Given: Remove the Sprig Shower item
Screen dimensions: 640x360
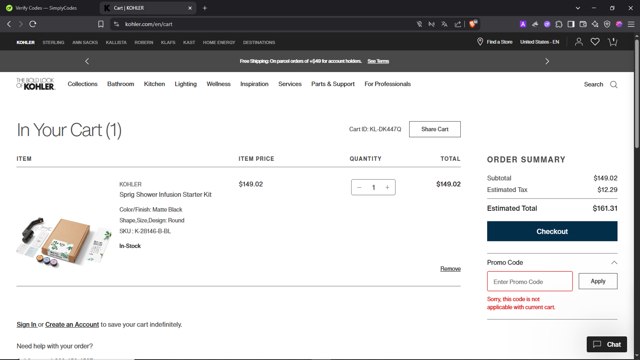Looking at the screenshot, I should [x=450, y=269].
